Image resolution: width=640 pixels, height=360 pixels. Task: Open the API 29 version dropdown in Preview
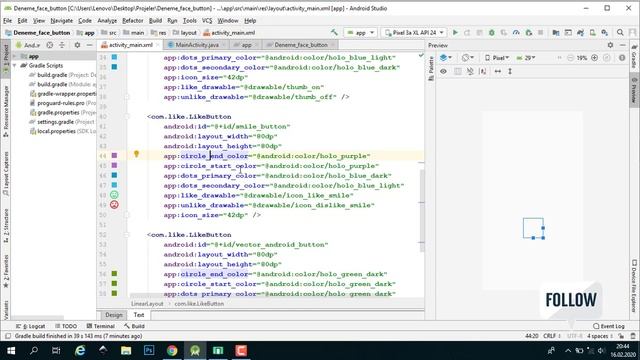(526, 58)
